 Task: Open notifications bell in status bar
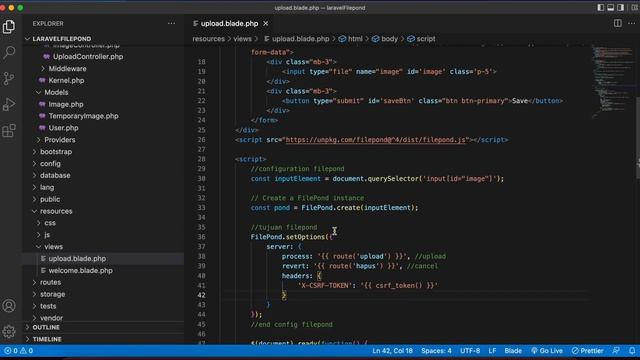pos(632,351)
